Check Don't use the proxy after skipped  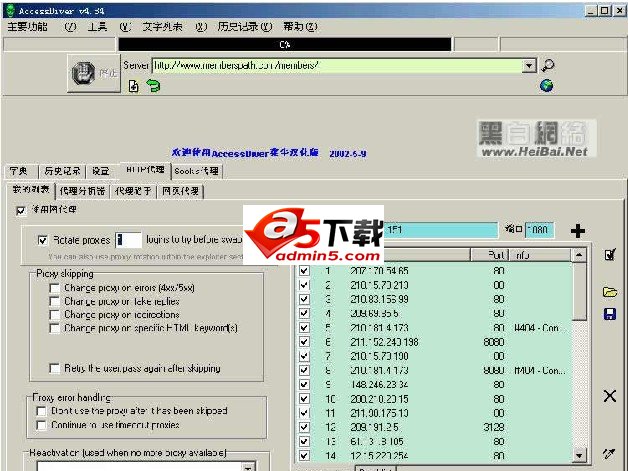click(x=41, y=411)
